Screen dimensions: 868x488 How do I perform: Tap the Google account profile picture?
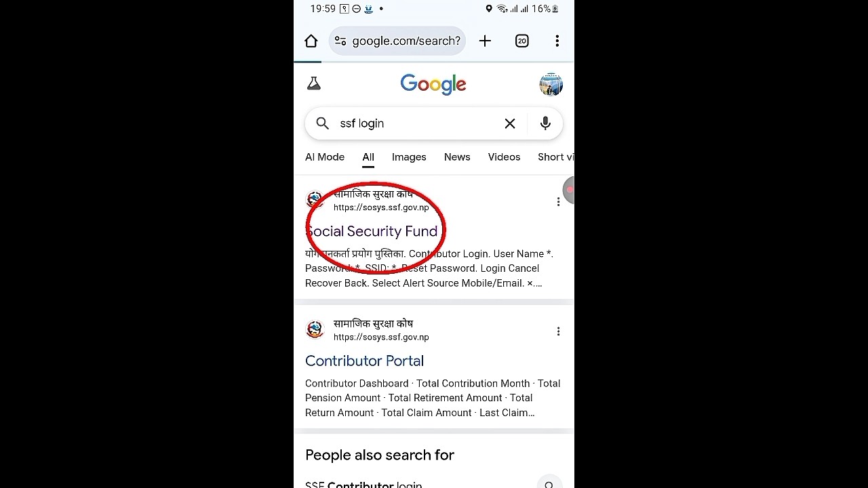pyautogui.click(x=551, y=84)
